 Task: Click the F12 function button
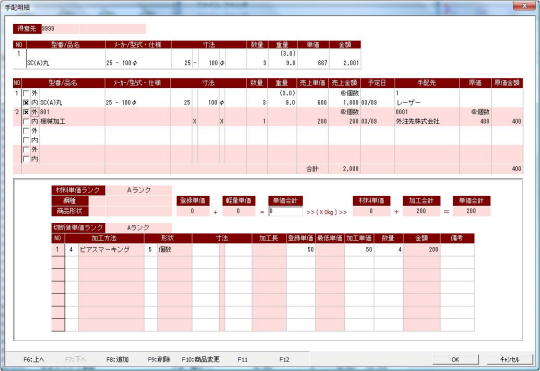tap(284, 359)
